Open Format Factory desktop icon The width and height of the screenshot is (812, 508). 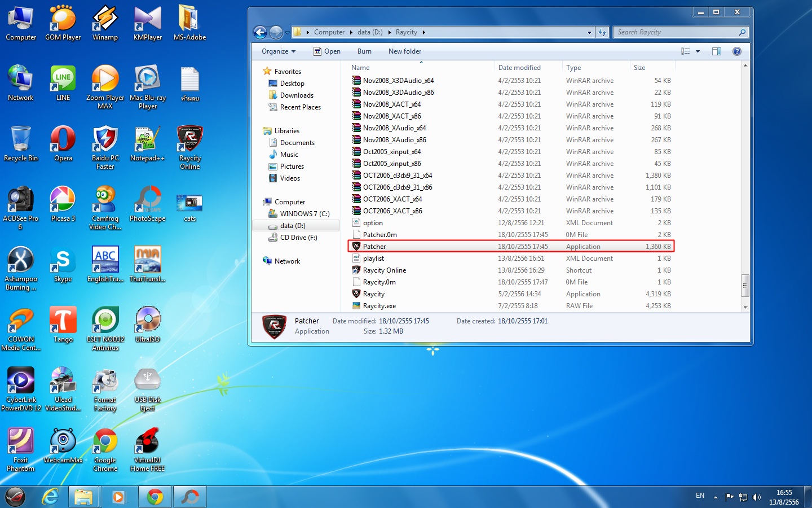[x=105, y=389]
